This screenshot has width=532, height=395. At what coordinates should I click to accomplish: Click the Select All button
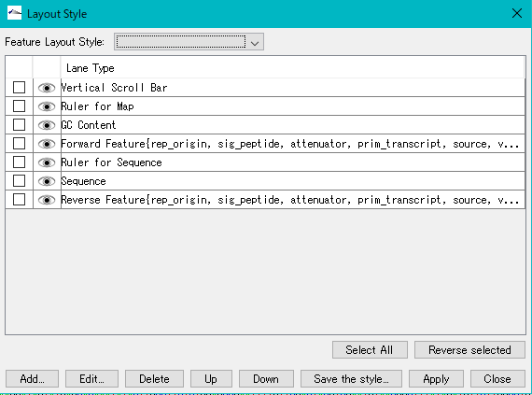(x=370, y=350)
